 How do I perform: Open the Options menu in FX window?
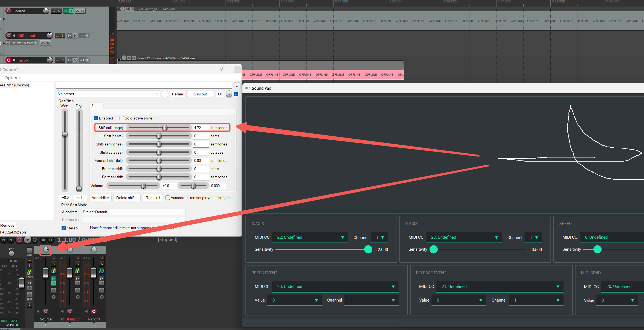point(13,78)
